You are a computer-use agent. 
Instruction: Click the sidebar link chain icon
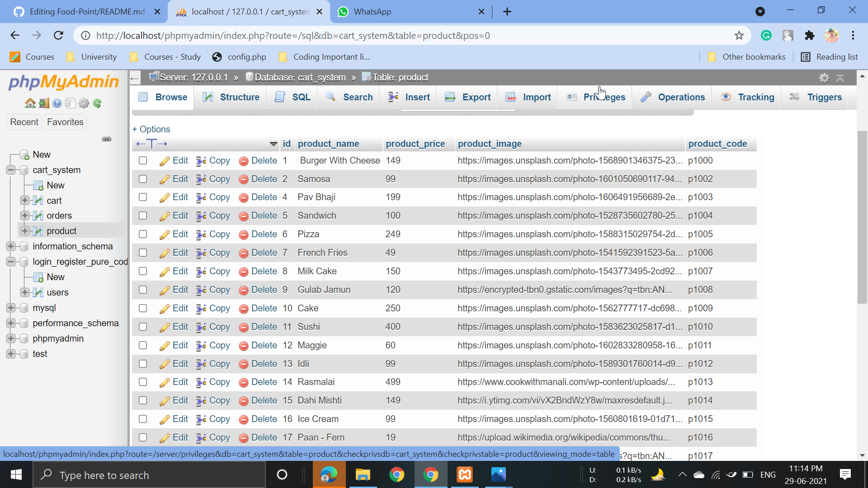107,139
